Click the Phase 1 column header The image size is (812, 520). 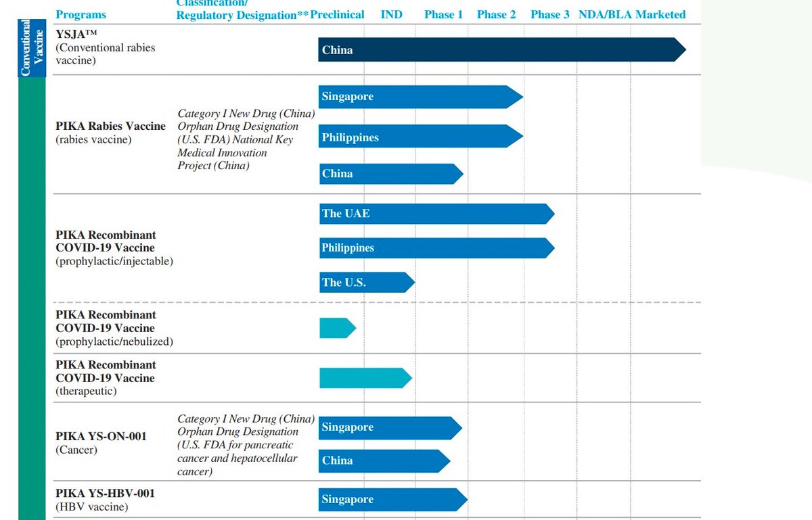[444, 14]
